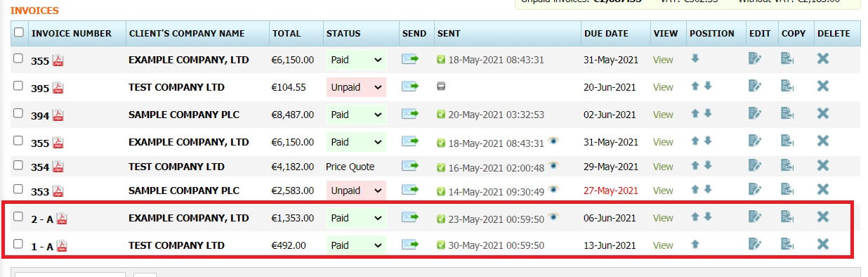
Task: Delete invoice 395 with X icon
Action: [823, 86]
